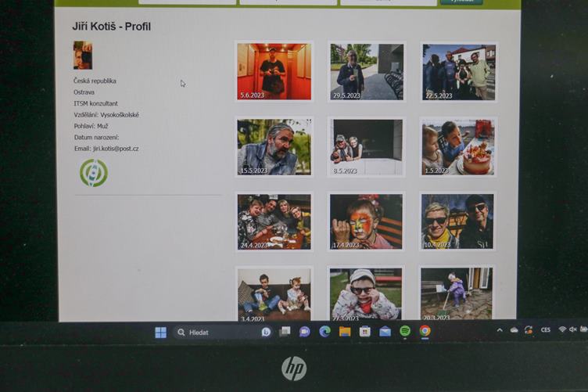Image resolution: width=588 pixels, height=392 pixels.
Task: Click the 'Jiří Kotiš - Profil' heading
Action: coord(111,27)
